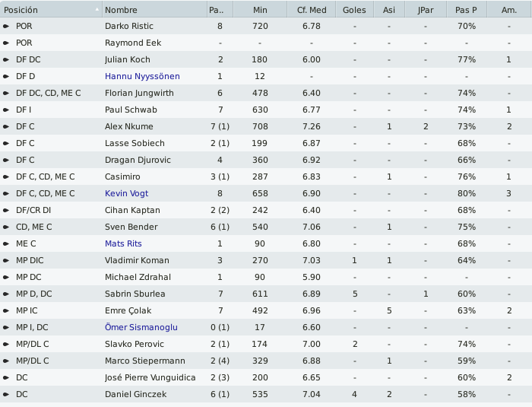The height and width of the screenshot is (407, 532).
Task: Click the arrow icon next to Raymond Eek's row
Action: point(6,43)
